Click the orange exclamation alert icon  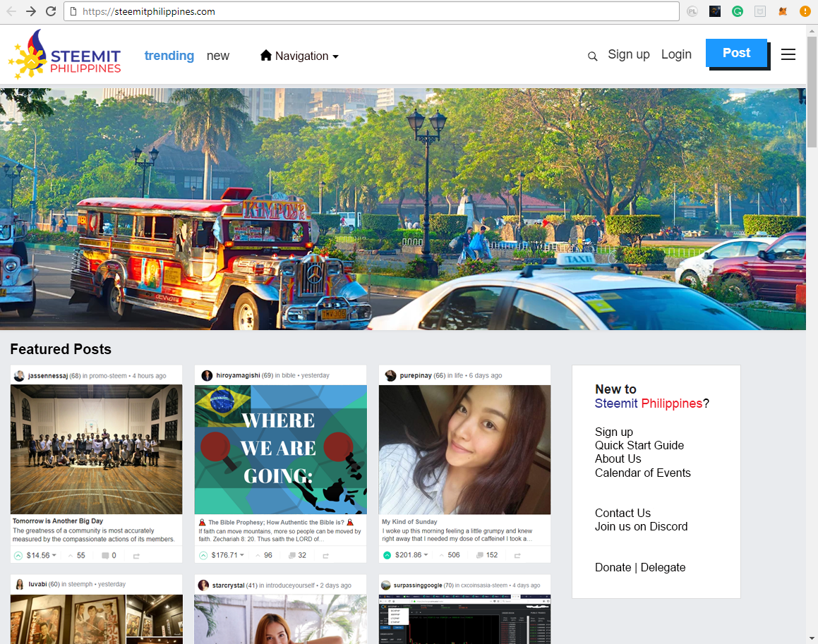pyautogui.click(x=805, y=11)
